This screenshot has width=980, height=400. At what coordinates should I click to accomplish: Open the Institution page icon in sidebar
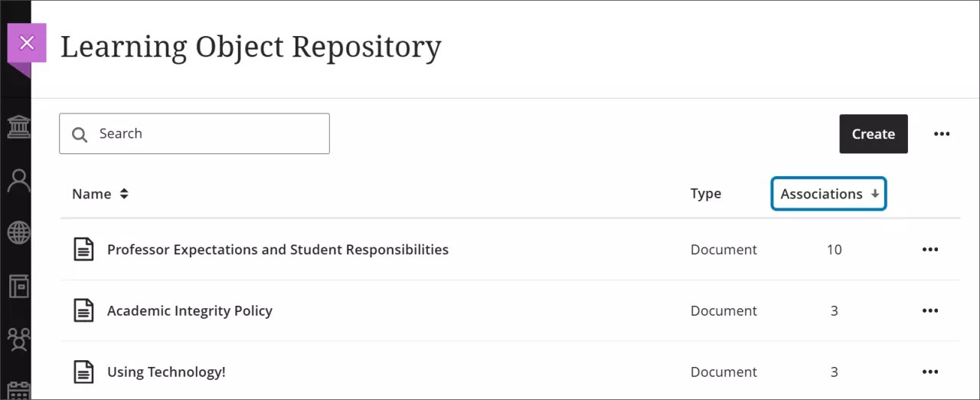pos(18,127)
